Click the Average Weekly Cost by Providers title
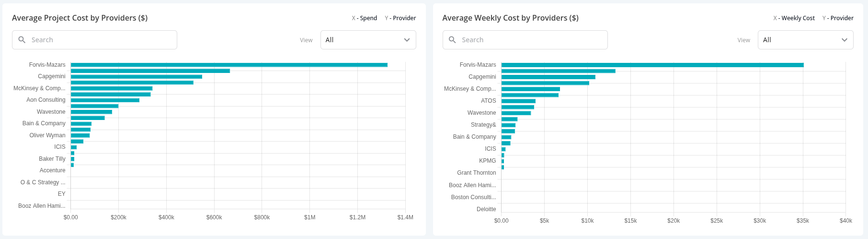This screenshot has height=239, width=868. point(510,18)
